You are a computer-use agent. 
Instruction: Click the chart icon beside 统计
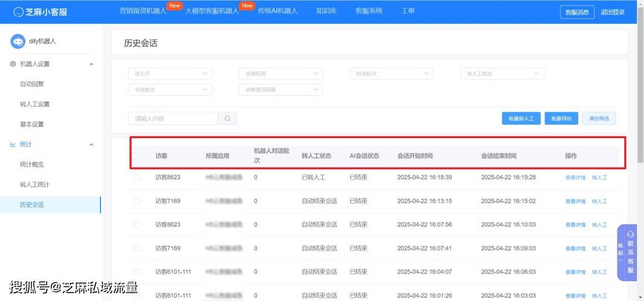point(13,144)
